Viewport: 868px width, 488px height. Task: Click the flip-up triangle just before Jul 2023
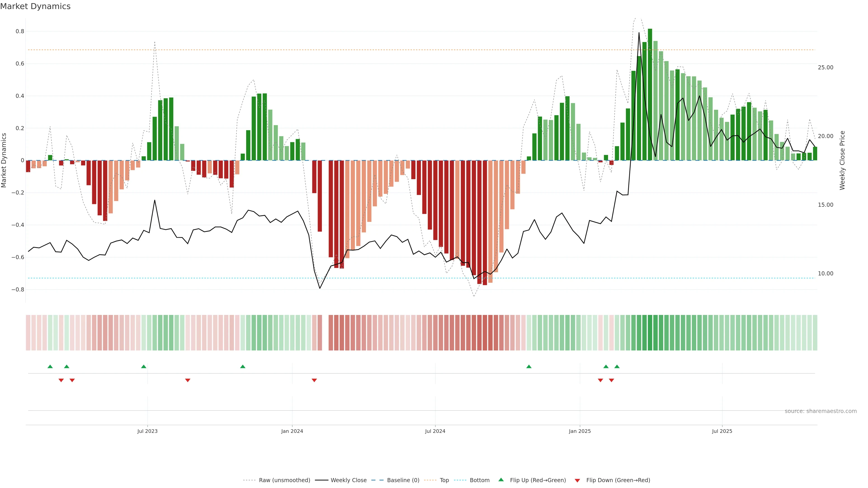[x=144, y=366]
